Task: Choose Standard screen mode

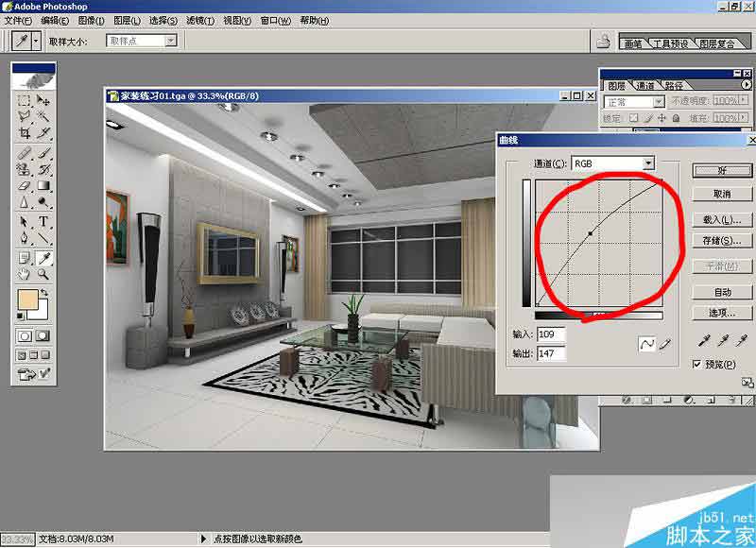Action: [22, 355]
